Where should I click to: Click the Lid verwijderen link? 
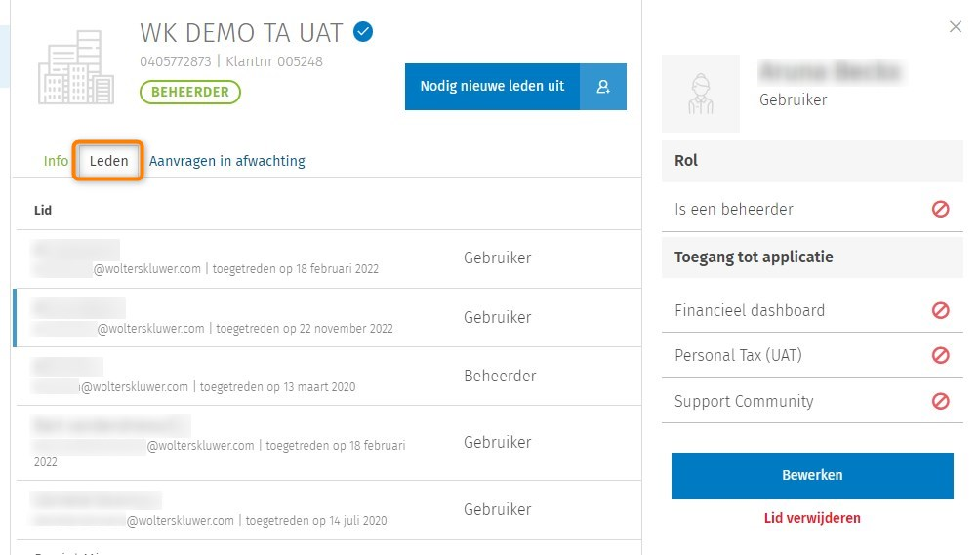tap(812, 518)
